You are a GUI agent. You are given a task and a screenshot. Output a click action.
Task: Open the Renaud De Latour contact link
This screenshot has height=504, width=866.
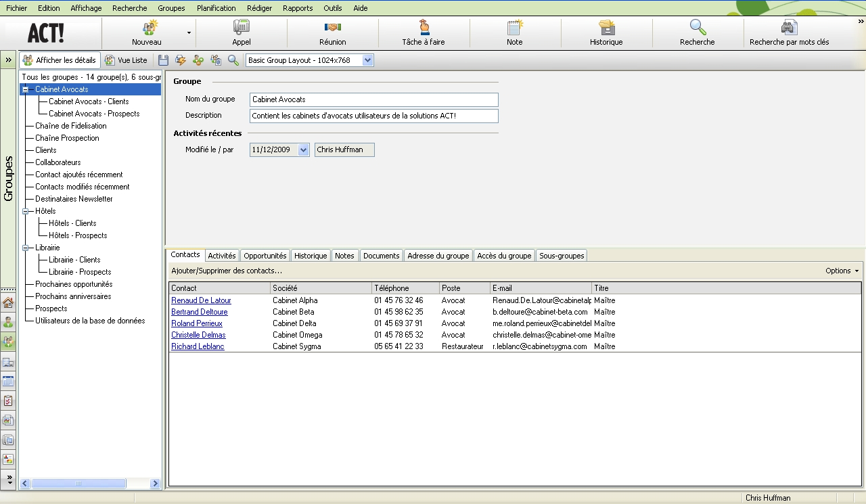click(x=201, y=300)
